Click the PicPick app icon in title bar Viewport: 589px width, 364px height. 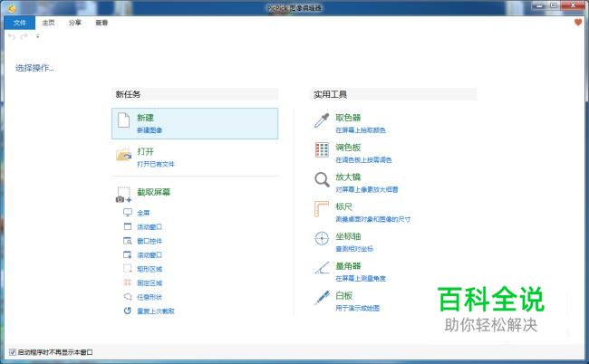pos(12,8)
